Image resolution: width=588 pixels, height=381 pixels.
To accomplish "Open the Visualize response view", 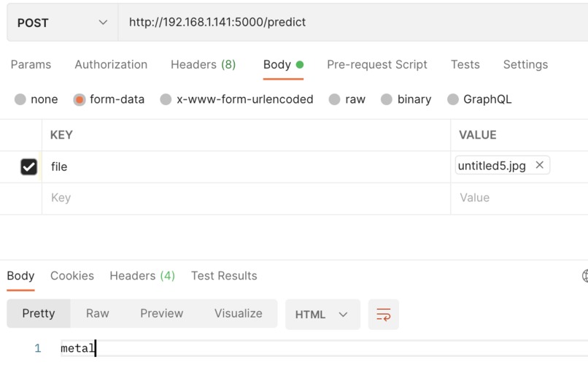I will coord(238,314).
